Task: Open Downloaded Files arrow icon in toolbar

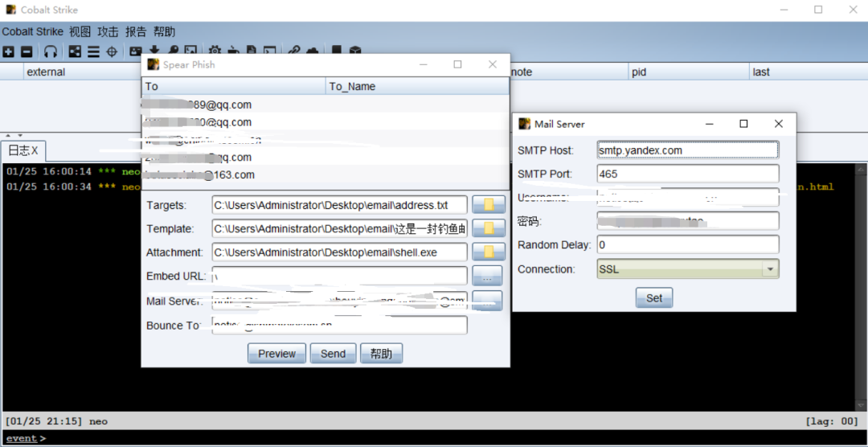Action: [x=154, y=49]
